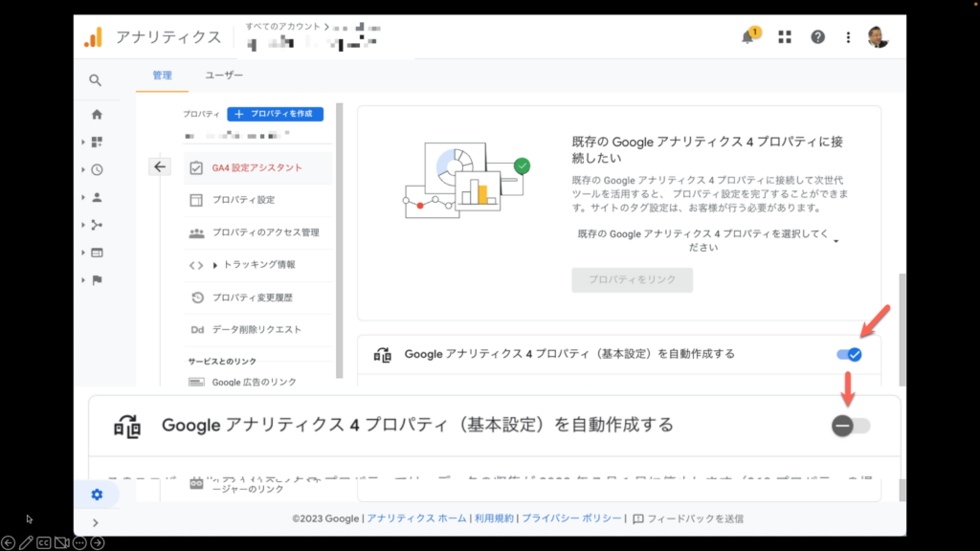Click the プロパティのアクセス管理 people icon

[196, 233]
